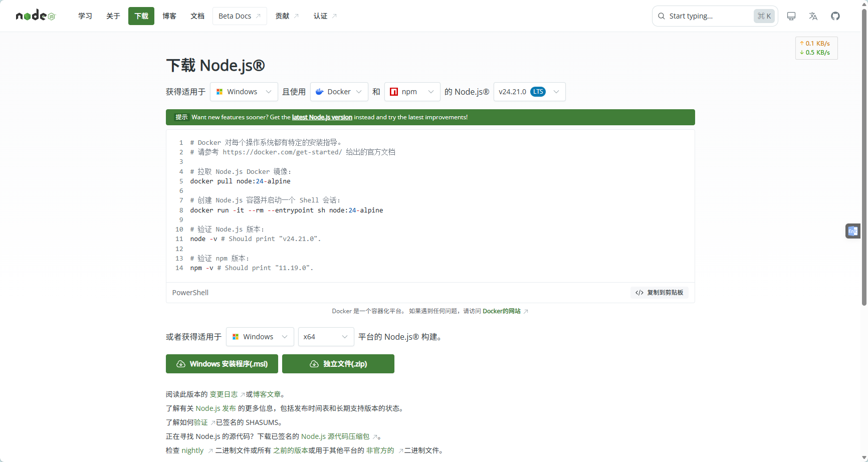Click the docker run --entrypoint command line
This screenshot has height=462, width=868.
tap(287, 210)
